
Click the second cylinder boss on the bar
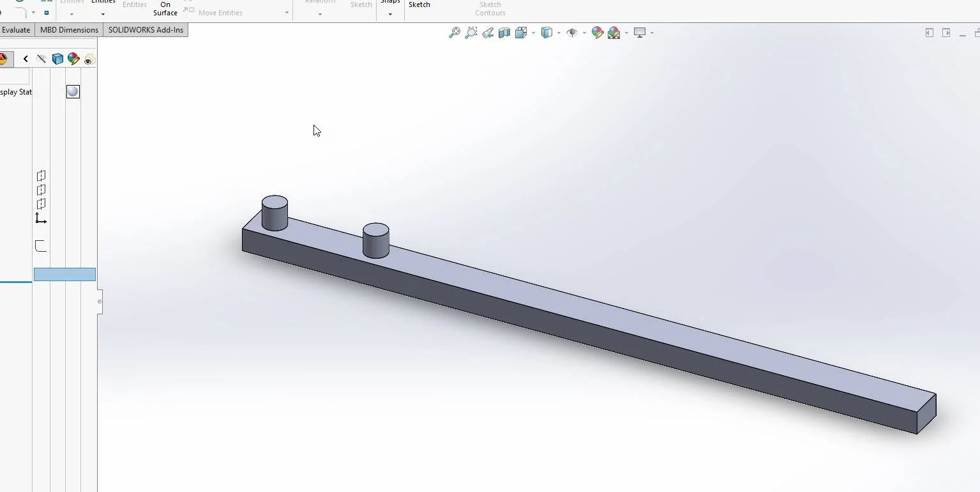click(x=376, y=241)
